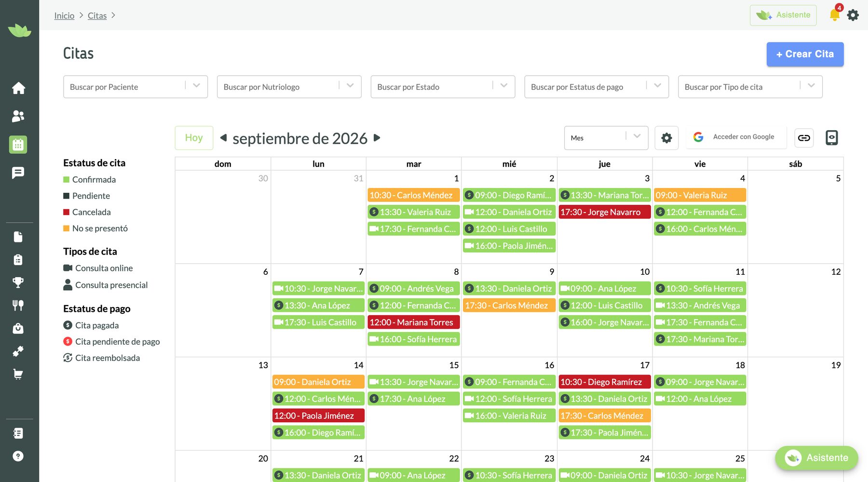
Task: Open the Buscar por Tipo de cita dropdown
Action: point(750,87)
